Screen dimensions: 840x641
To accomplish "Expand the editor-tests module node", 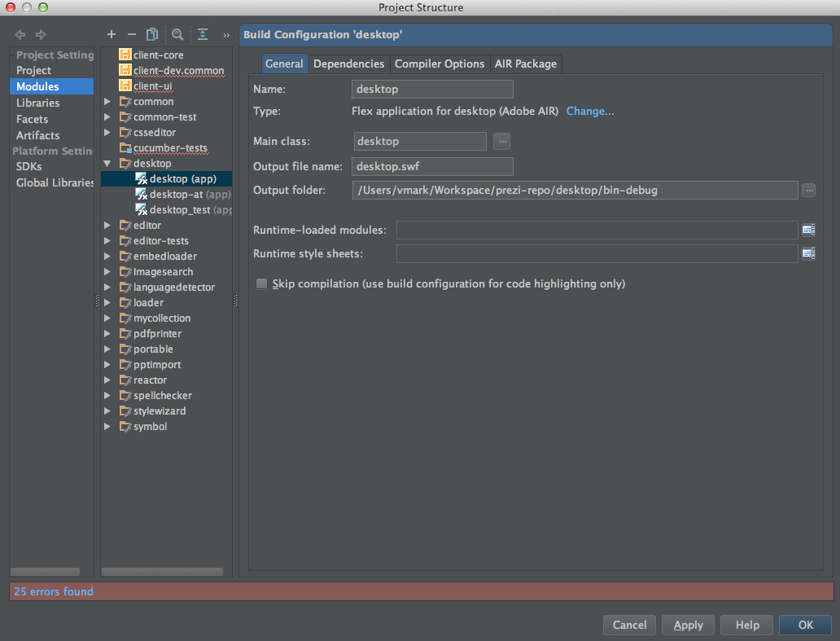I will coord(107,240).
